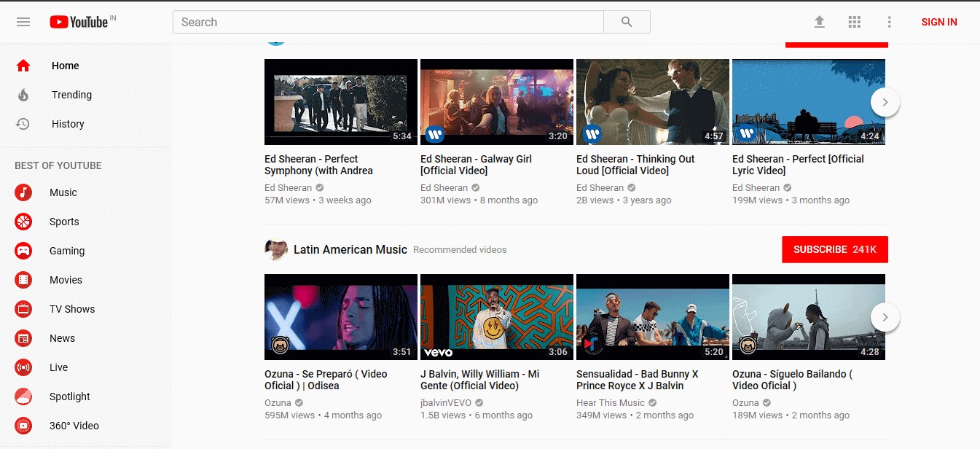The image size is (980, 449).
Task: Open 'Ed Sheeran - Perfect Symphony' video title
Action: coord(318,165)
